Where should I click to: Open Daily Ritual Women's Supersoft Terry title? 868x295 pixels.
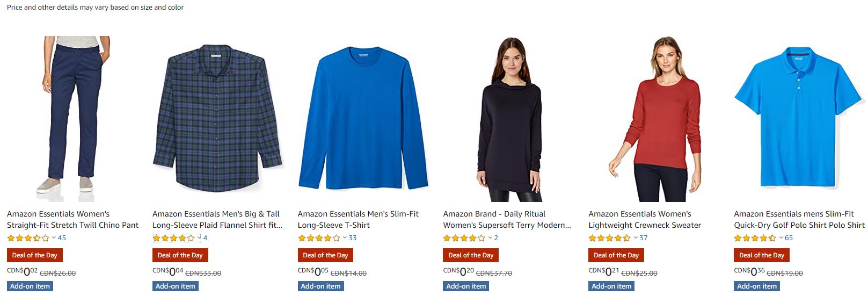507,219
